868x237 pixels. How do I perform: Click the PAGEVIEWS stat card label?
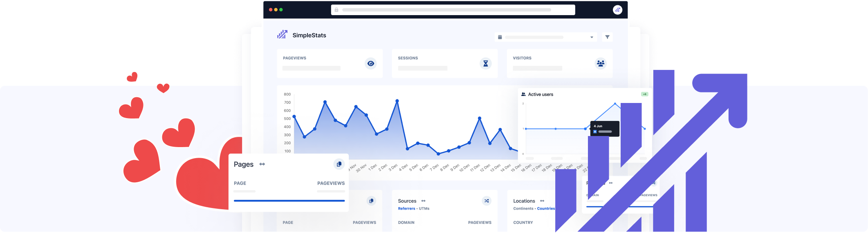coord(294,58)
